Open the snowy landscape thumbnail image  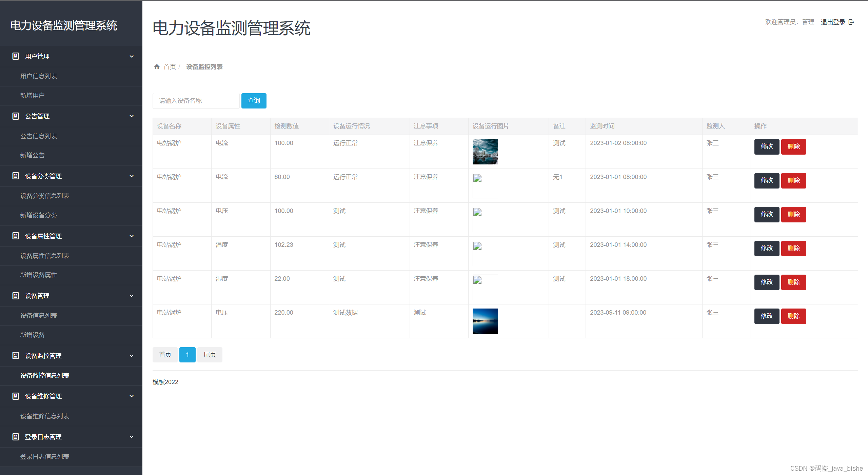(485, 152)
